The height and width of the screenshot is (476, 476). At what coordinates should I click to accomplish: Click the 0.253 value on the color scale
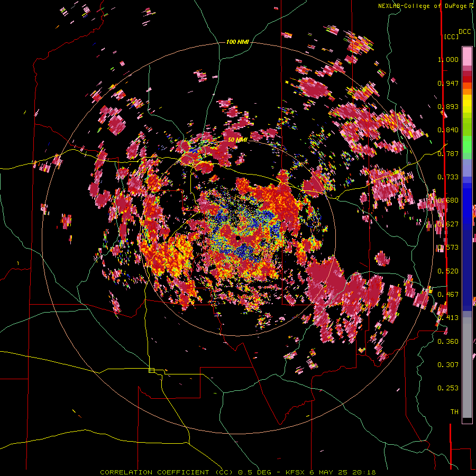click(x=448, y=388)
